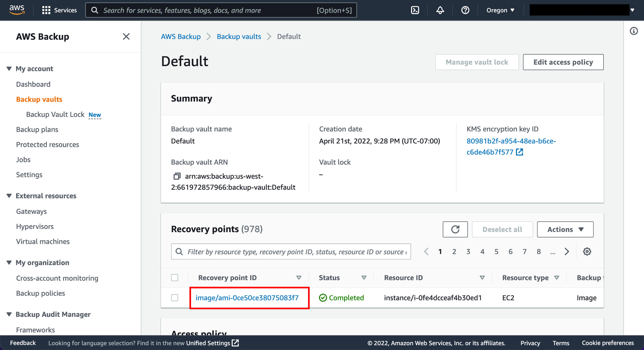Click the completed status check icon
This screenshot has height=350, width=644.
[323, 298]
